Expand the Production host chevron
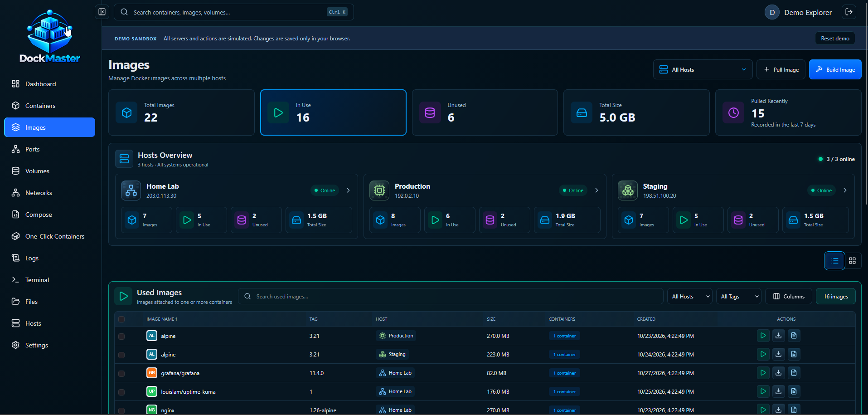 click(x=596, y=190)
